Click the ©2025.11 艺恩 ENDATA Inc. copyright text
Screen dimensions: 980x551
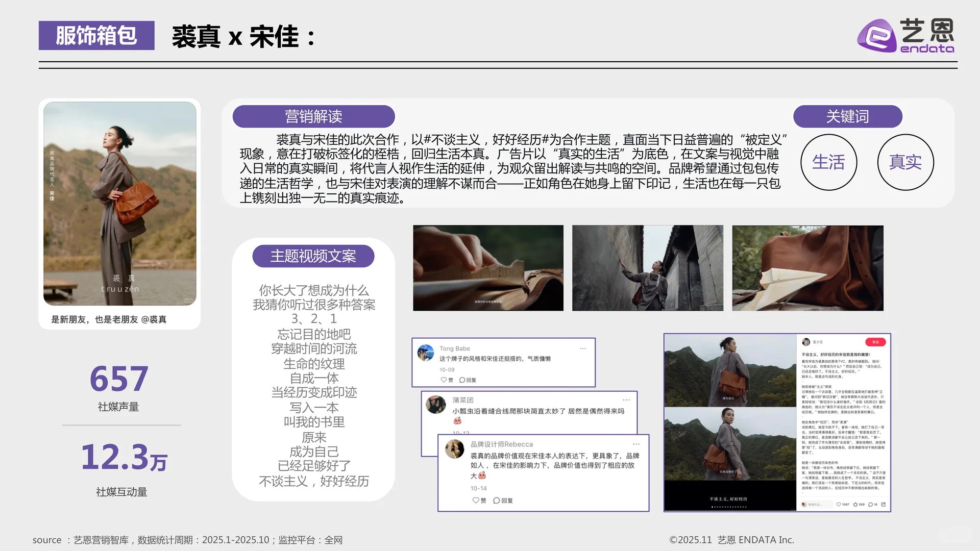click(x=731, y=540)
